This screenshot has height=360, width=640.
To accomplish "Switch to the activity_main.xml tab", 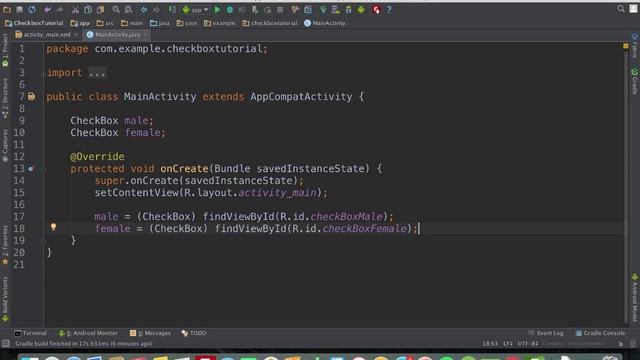I will 43,35.
